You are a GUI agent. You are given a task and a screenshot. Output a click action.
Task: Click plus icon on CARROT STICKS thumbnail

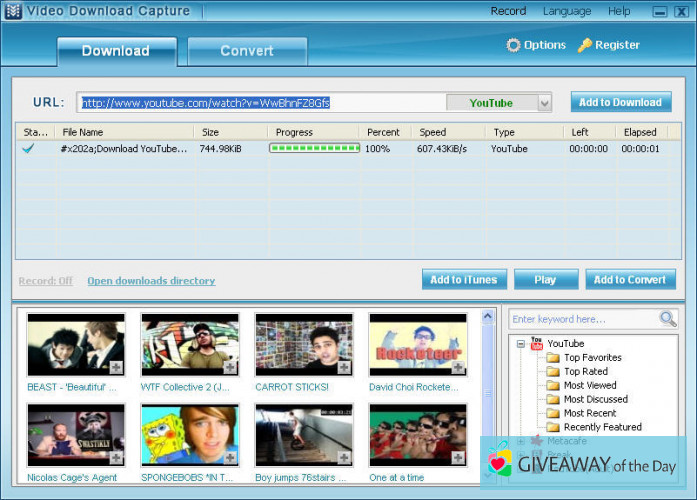pyautogui.click(x=344, y=369)
